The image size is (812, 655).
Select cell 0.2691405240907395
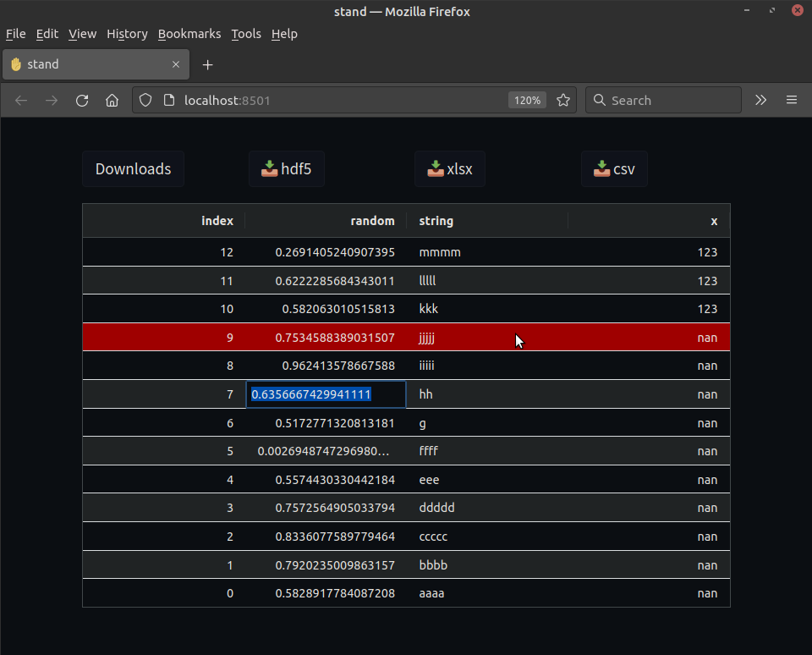[326, 252]
